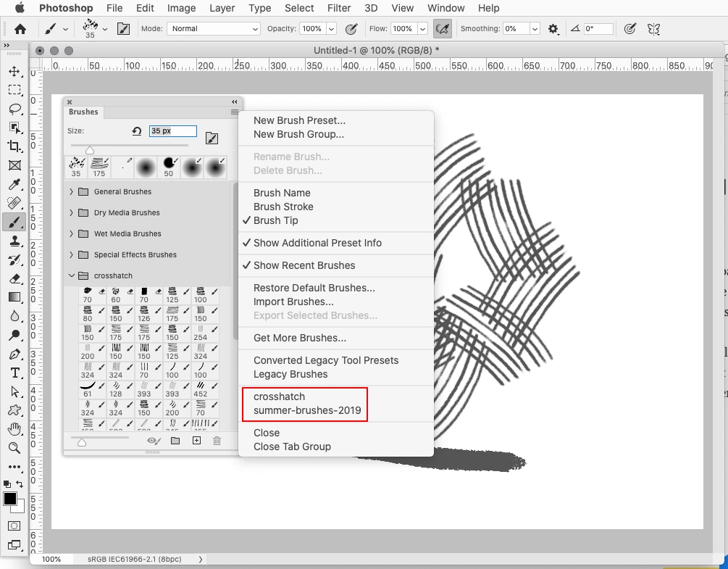Expand the General Brushes group
The height and width of the screenshot is (569, 728).
point(72,191)
